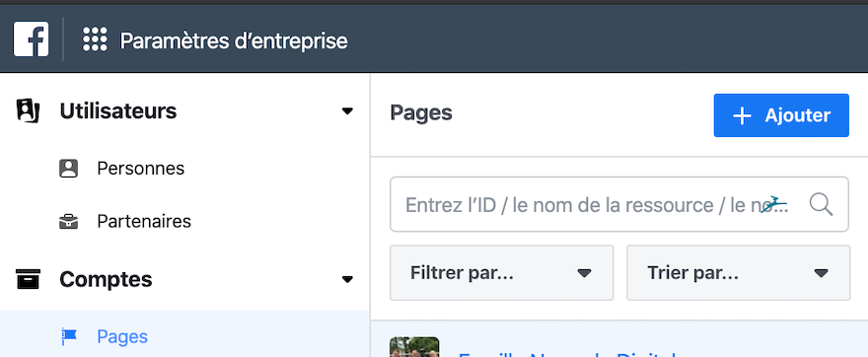Select the Utilisateurs heading
Screen dimensions: 868x357
118,111
